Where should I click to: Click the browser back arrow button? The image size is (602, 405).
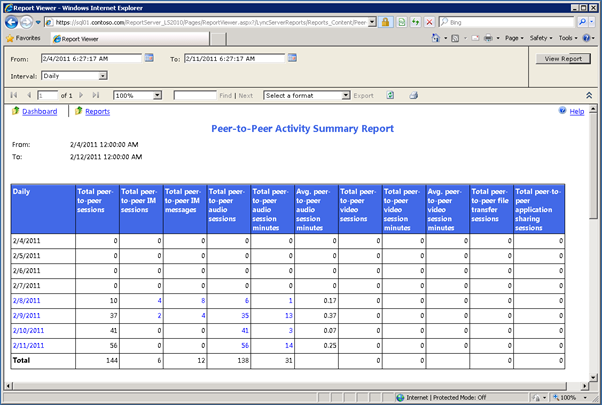12,21
